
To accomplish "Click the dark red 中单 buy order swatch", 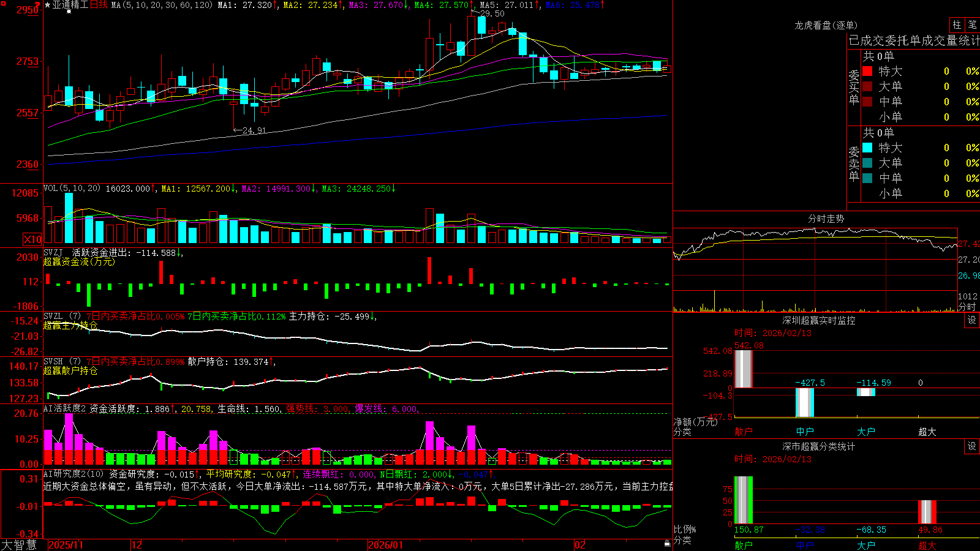I will (867, 102).
